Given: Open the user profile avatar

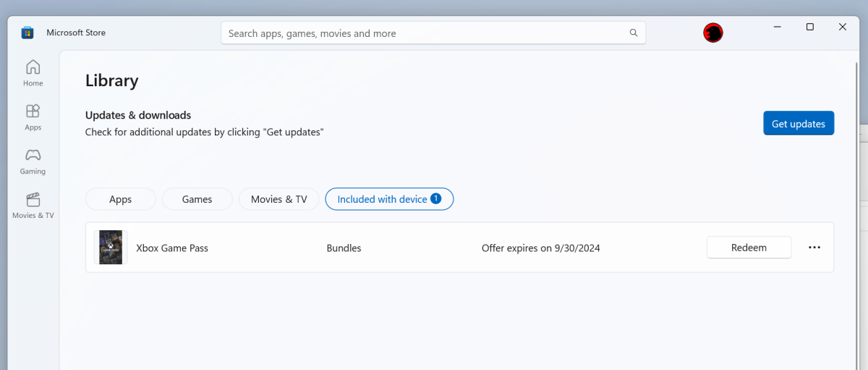Looking at the screenshot, I should (x=713, y=33).
